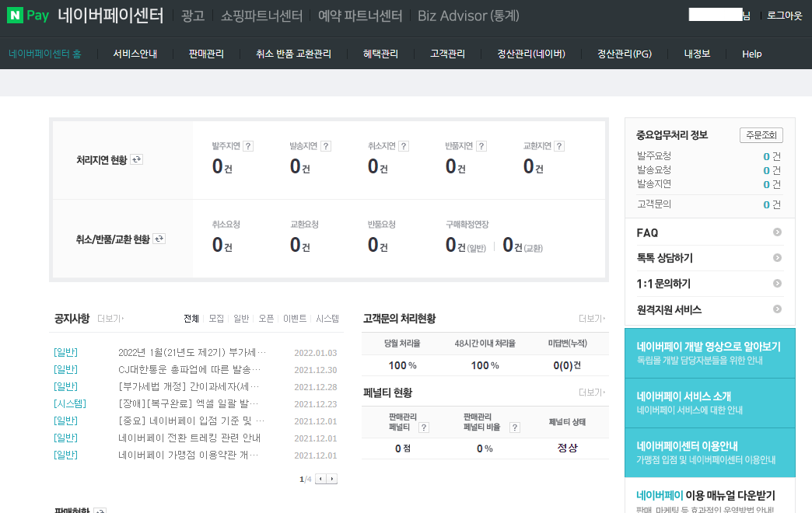Click 고객문의 count 0 건
812x513 pixels.
(772, 204)
